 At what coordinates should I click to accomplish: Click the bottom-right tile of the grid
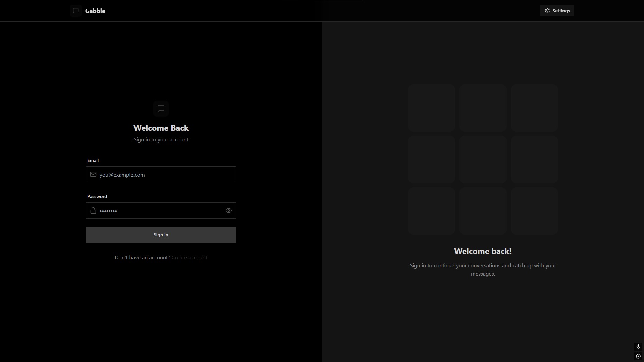click(x=534, y=211)
